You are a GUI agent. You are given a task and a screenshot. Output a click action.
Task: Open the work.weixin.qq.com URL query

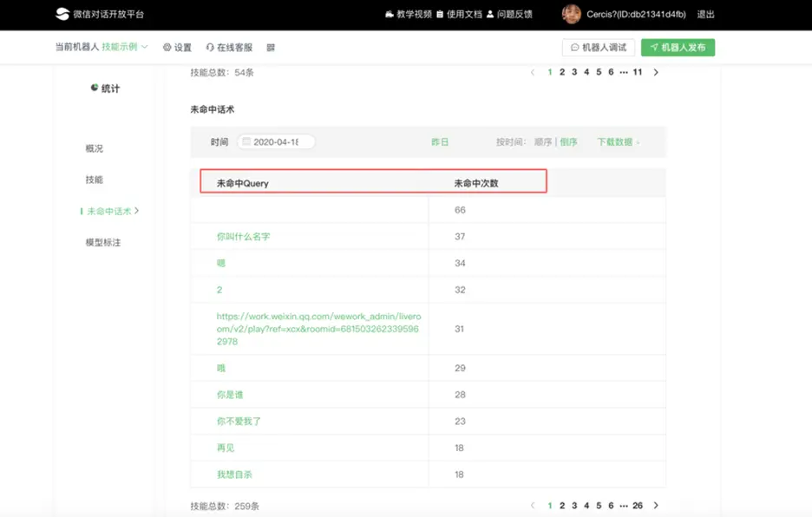319,329
